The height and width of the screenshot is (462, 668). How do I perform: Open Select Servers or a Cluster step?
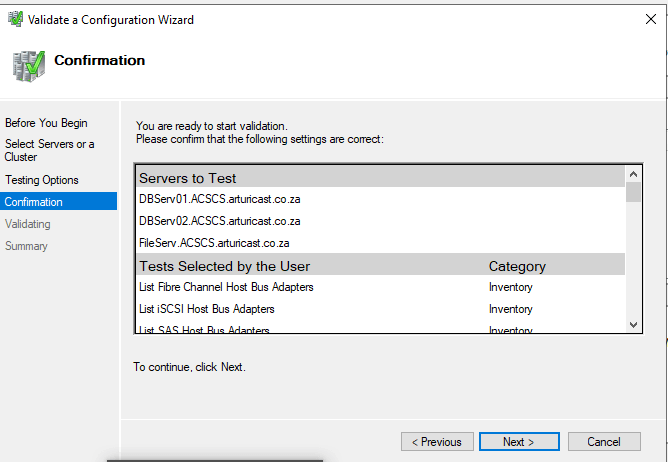tap(50, 151)
